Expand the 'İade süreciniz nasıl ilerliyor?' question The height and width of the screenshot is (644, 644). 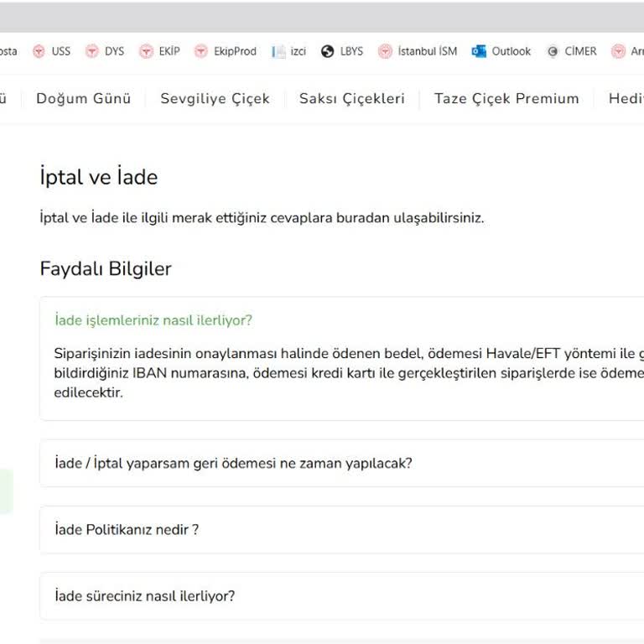(x=342, y=595)
